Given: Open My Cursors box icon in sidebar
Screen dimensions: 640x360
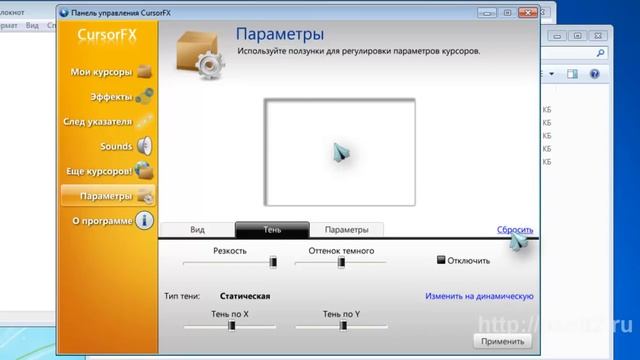Looking at the screenshot, I should (x=144, y=71).
